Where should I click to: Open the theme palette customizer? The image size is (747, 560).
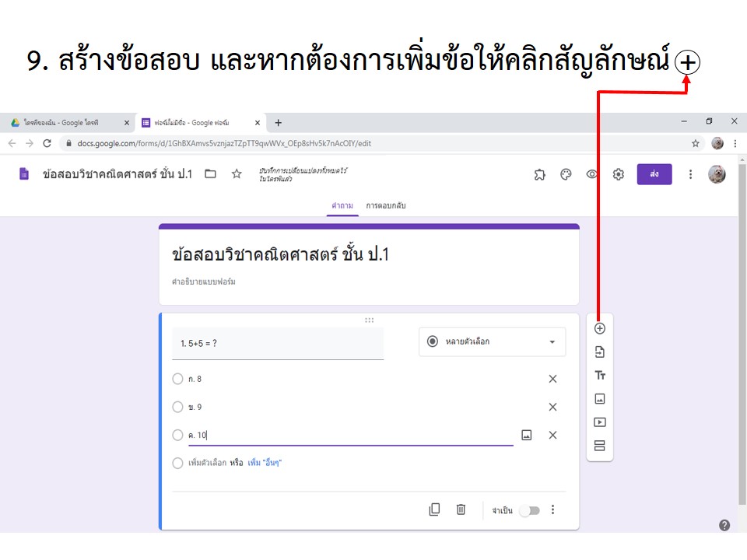click(566, 174)
